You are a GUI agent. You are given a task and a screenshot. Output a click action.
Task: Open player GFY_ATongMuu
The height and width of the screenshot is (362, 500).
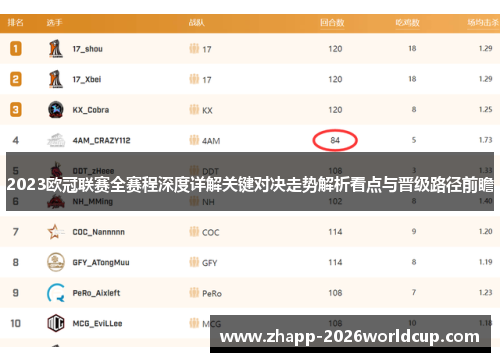click(101, 263)
